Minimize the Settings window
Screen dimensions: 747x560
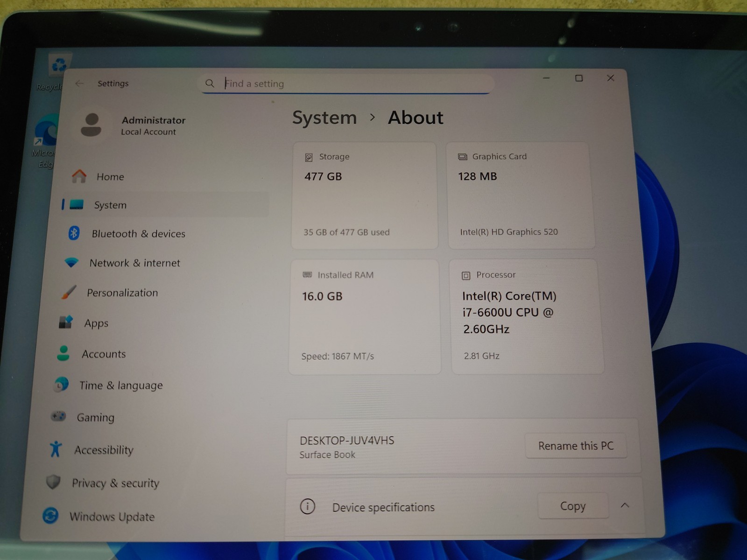click(546, 78)
